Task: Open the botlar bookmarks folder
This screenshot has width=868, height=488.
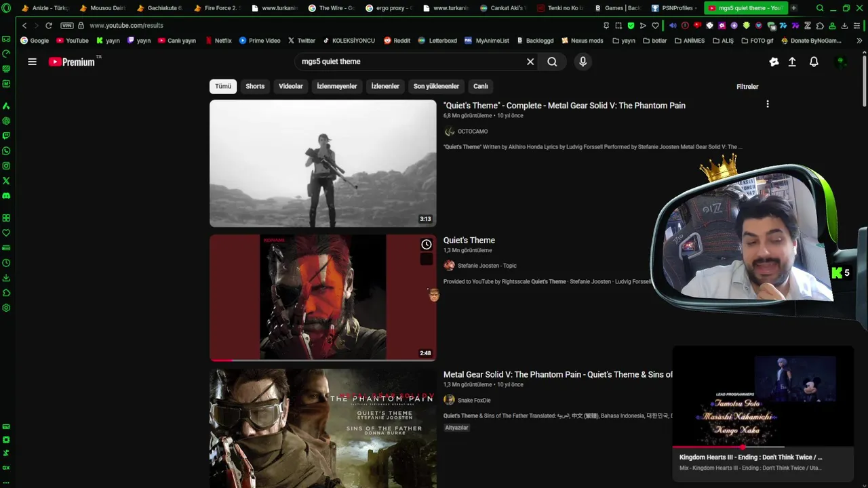Action: click(x=654, y=41)
